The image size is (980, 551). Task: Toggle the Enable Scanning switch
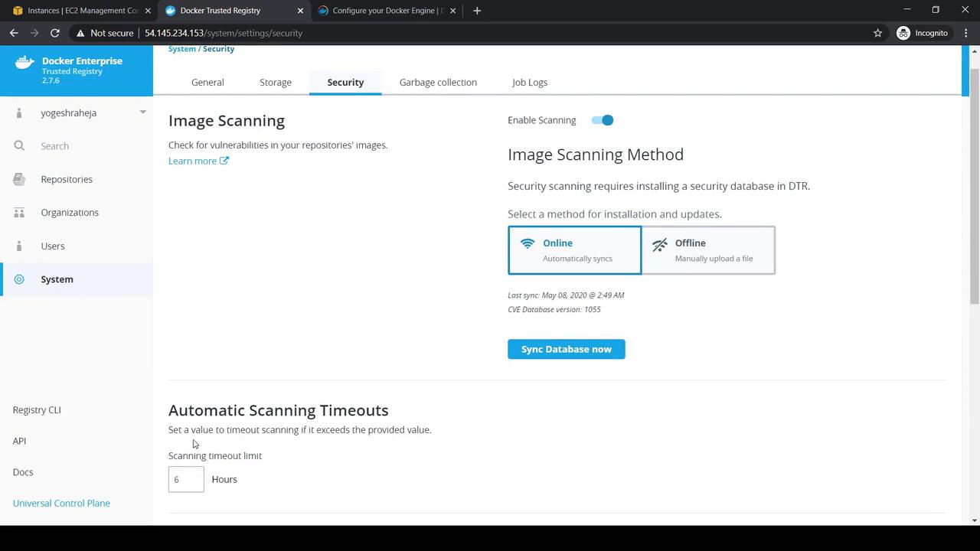[603, 120]
